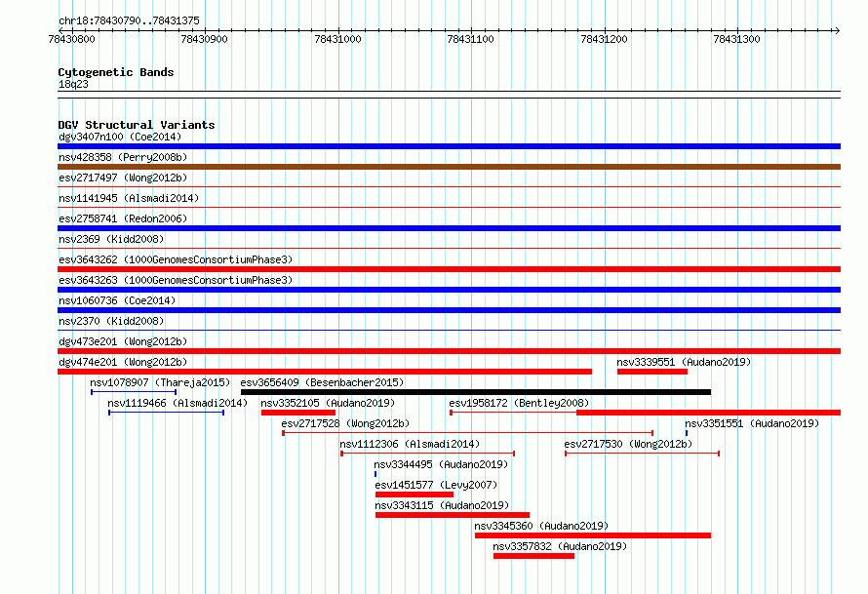Click the brown nsv428358 variant bar
The height and width of the screenshot is (594, 868).
[449, 167]
